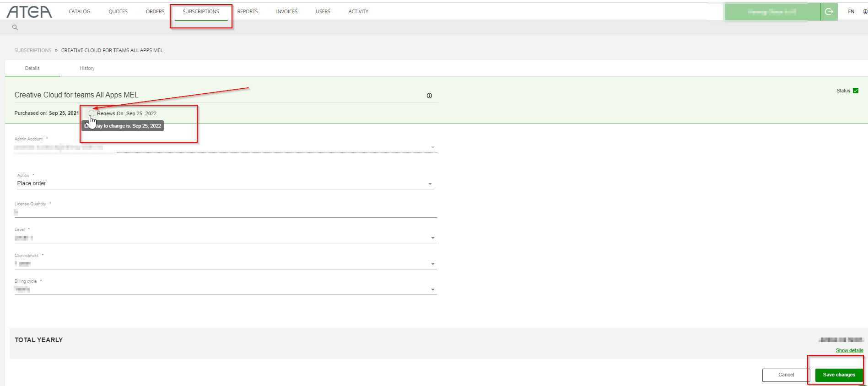868x386 pixels.
Task: Open the Invoices menu
Action: click(287, 11)
